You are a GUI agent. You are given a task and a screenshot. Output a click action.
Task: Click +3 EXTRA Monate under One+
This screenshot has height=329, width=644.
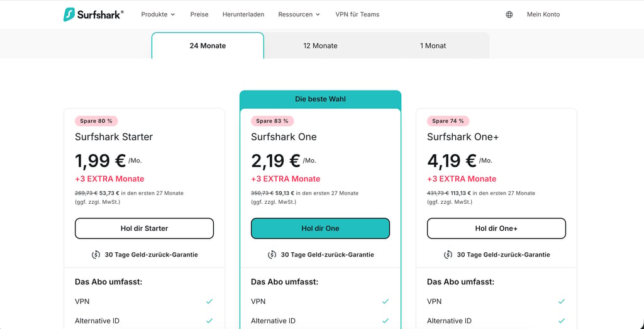click(x=462, y=179)
